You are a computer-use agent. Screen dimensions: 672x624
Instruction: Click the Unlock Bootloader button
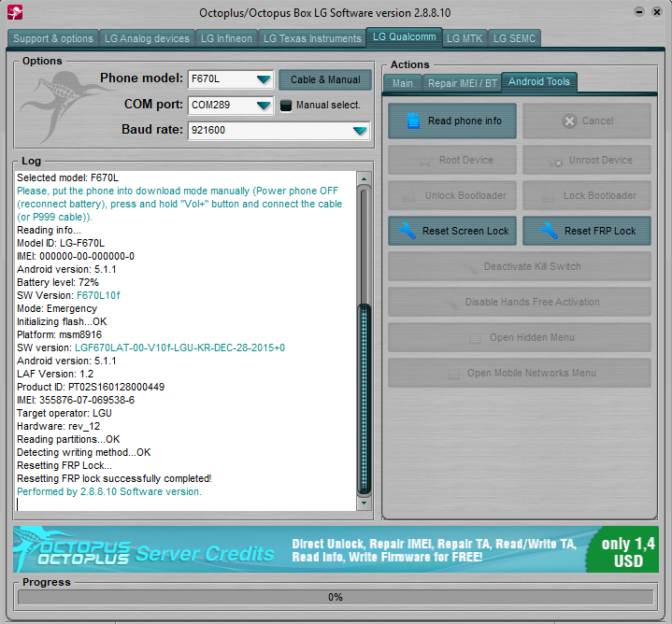point(452,195)
